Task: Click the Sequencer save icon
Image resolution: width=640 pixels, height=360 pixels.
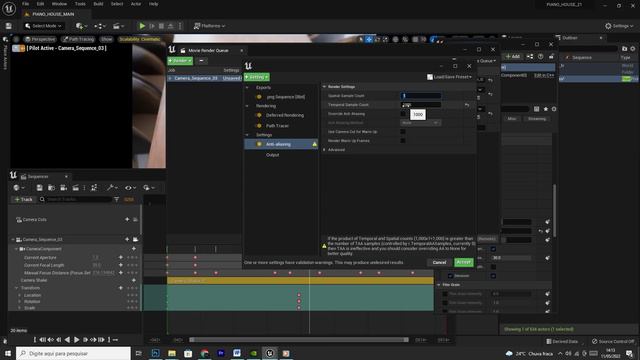Action: coord(39,188)
